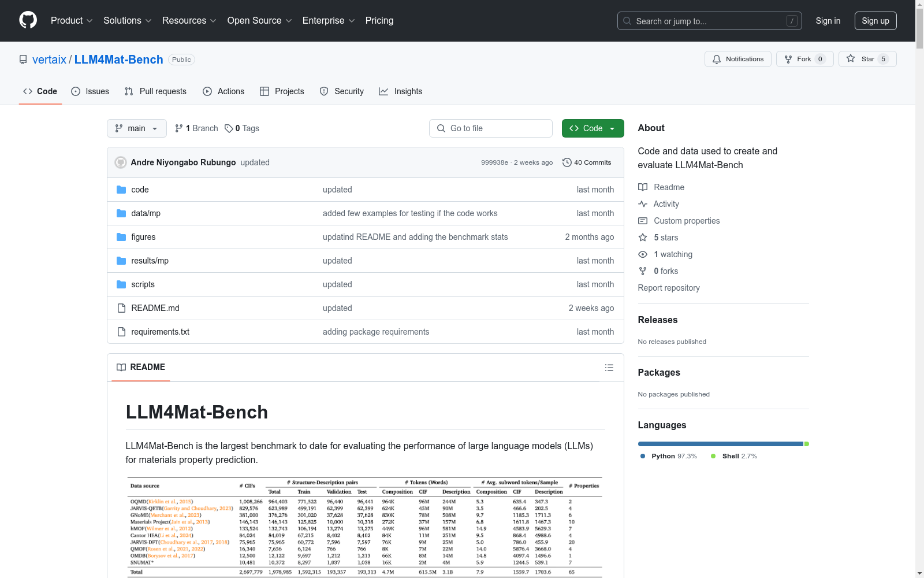Select the README tab header
Viewport: 924px width, 578px height.
[x=141, y=367]
